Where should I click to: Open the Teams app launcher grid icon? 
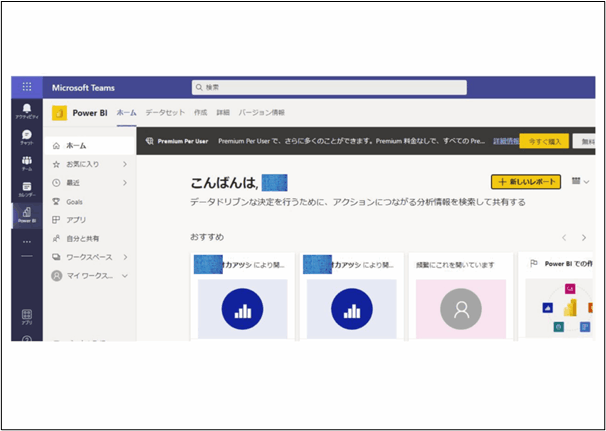27,87
